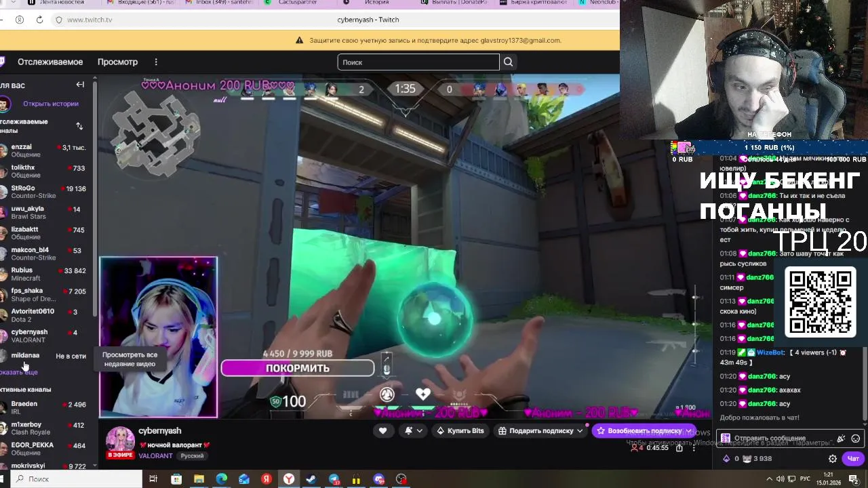Open the Отслеживаемое tab

pyautogui.click(x=50, y=62)
